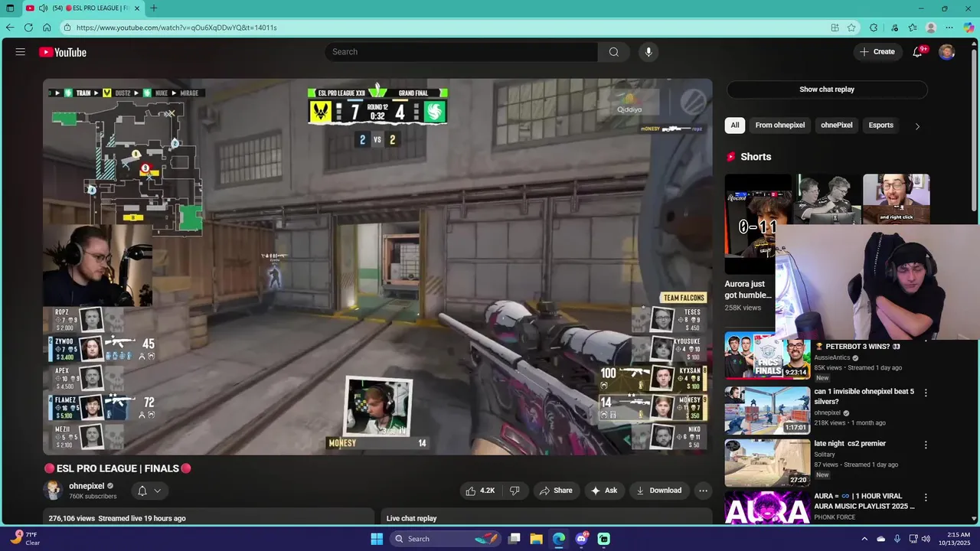Go to the YouTube home logo
The height and width of the screenshot is (551, 980).
pos(63,52)
